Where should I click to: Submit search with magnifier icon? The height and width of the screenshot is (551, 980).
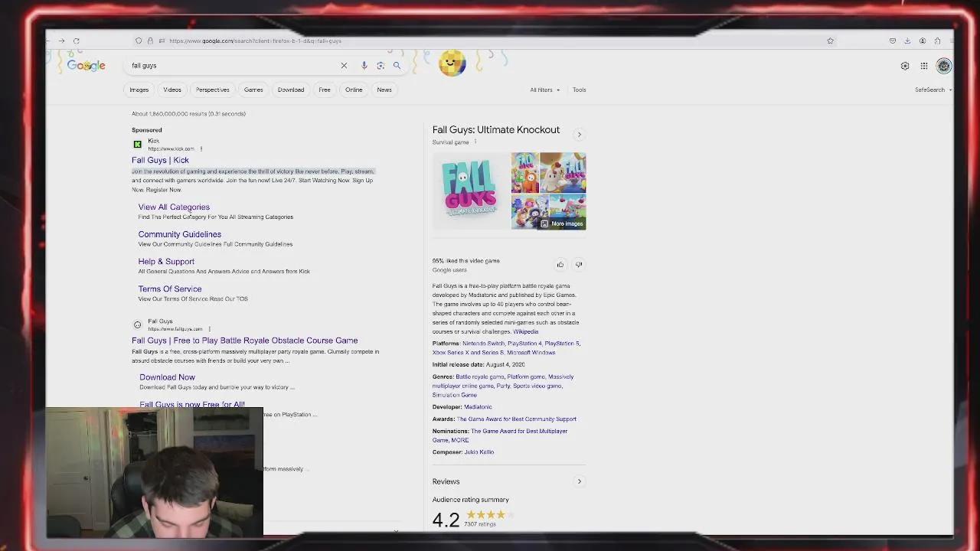(x=397, y=66)
